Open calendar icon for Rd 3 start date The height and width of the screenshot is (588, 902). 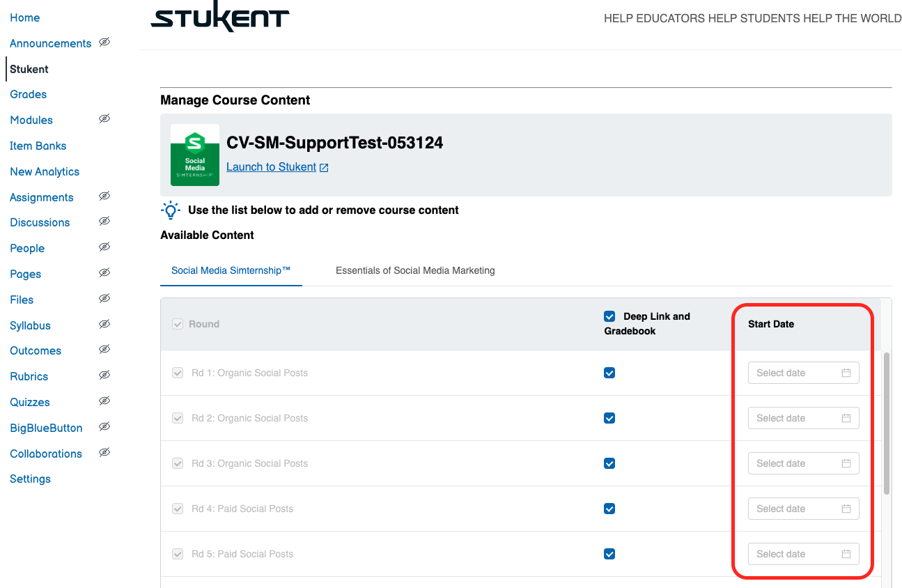pos(846,463)
